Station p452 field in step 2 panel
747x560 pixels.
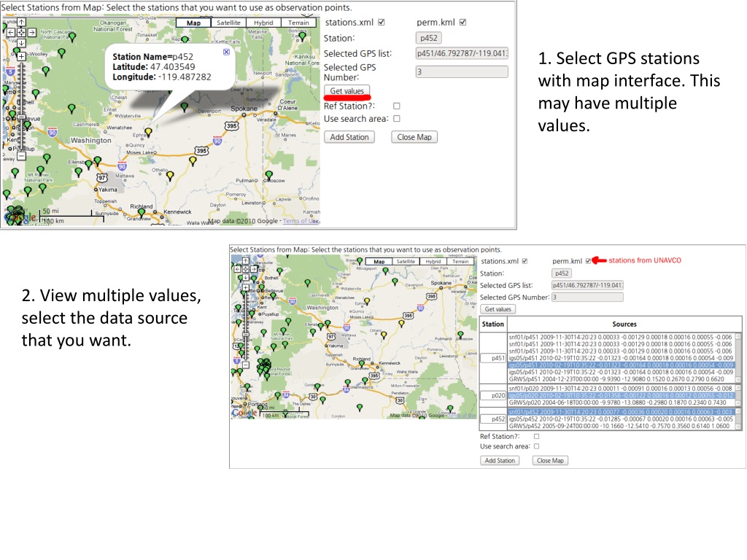[x=562, y=273]
